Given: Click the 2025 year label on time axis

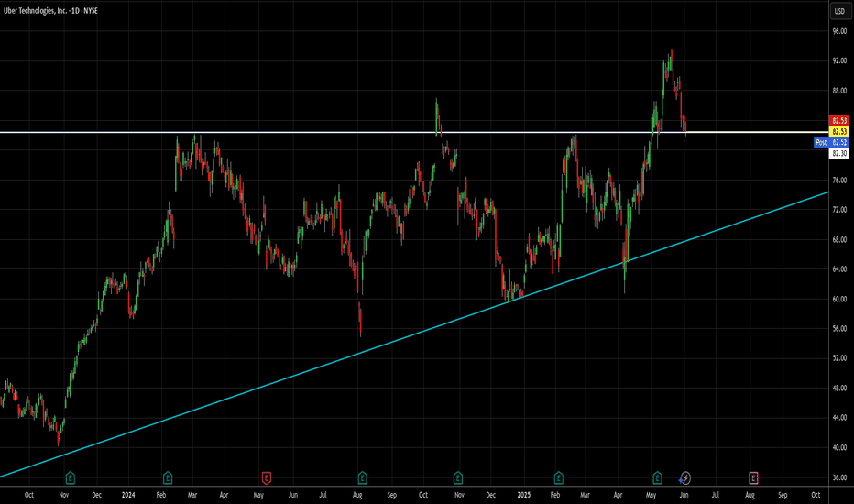Looking at the screenshot, I should [x=523, y=495].
